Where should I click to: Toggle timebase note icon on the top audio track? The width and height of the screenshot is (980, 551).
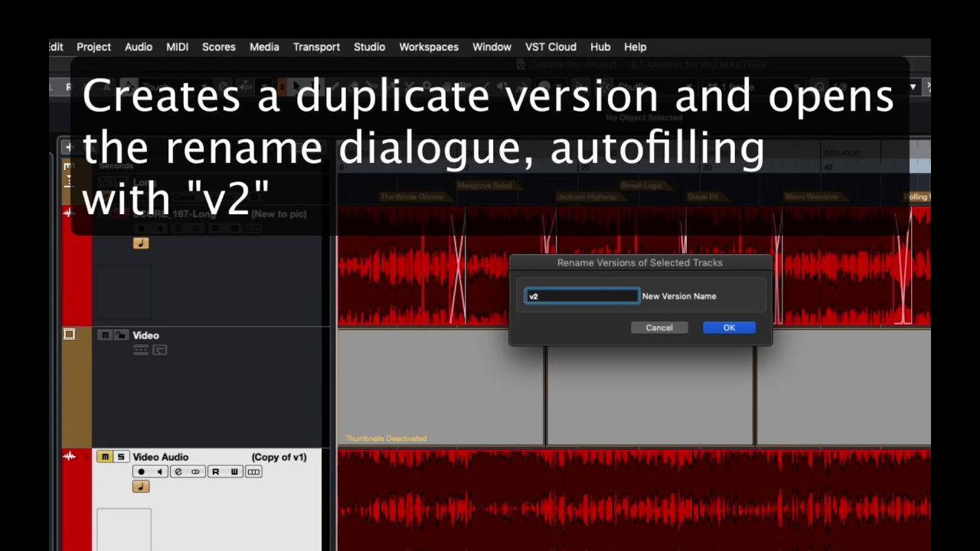point(141,243)
